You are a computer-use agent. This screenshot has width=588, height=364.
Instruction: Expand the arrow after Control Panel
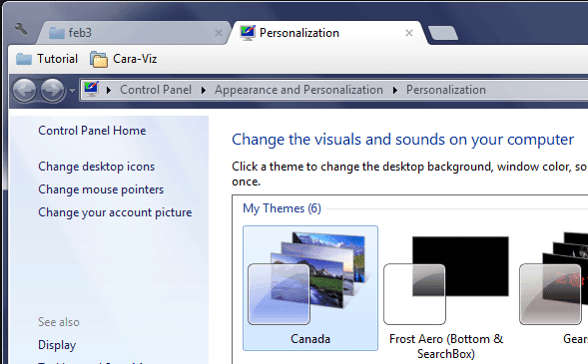point(204,90)
